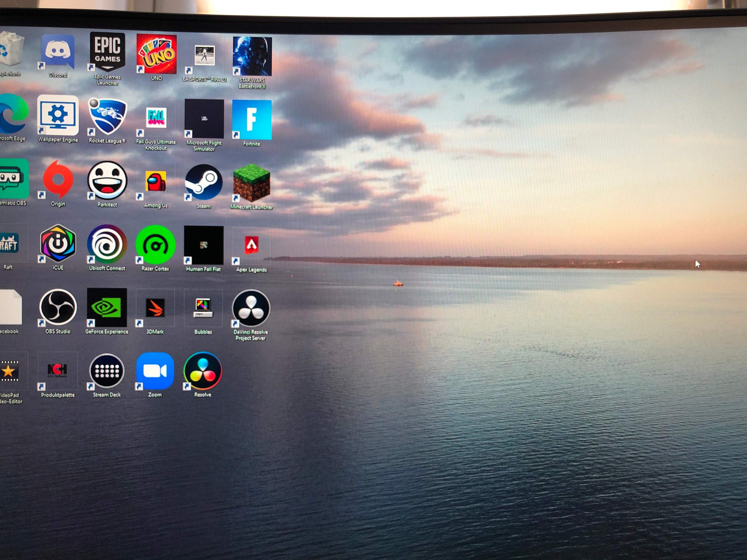
Task: Click the Produktpalette NCH shortcut
Action: pyautogui.click(x=57, y=371)
